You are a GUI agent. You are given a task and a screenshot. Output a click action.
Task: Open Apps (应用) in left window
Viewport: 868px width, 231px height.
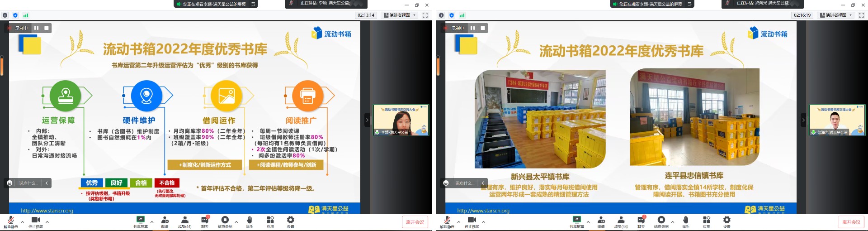[x=270, y=222]
